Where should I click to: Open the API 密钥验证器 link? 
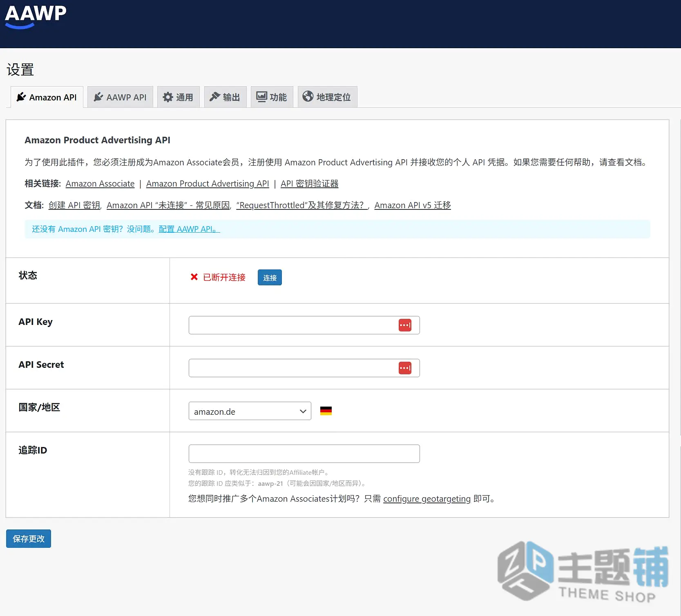pos(309,184)
